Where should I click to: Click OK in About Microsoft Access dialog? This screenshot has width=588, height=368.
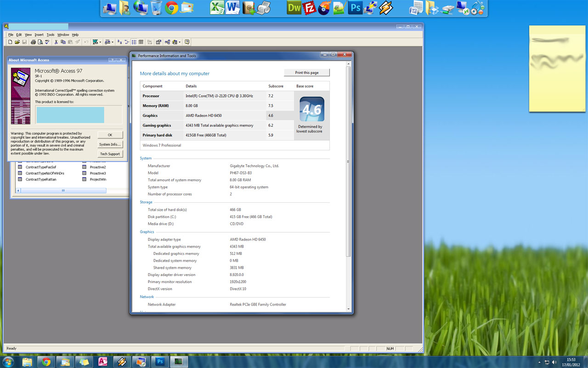tap(110, 135)
